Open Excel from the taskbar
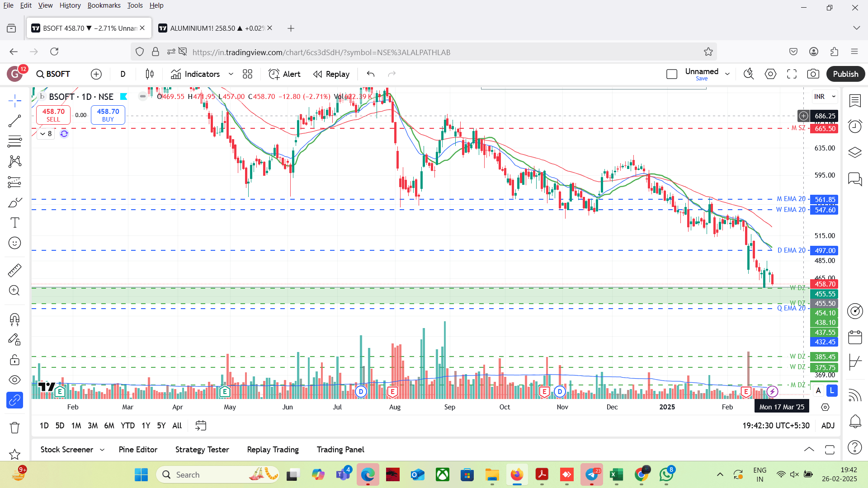Screen dimensions: 868x488 616,475
